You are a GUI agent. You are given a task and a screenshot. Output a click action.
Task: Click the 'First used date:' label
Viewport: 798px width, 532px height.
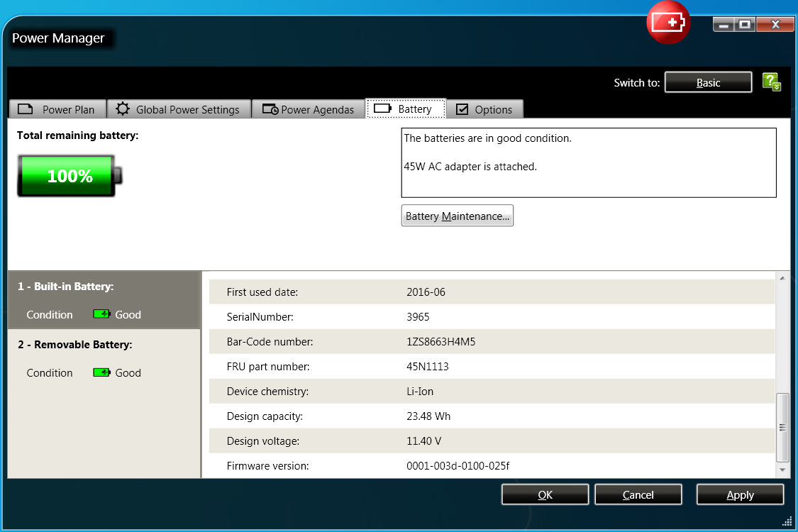[262, 292]
